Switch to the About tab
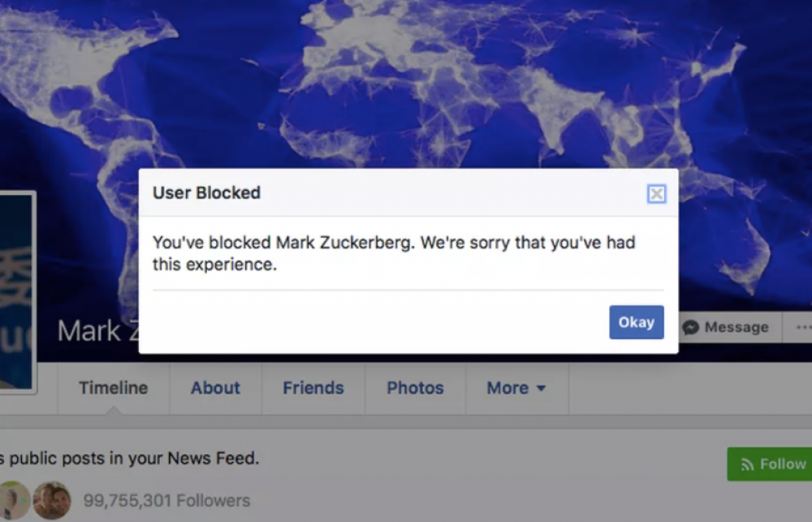Screen dimensions: 812x522 (x=215, y=388)
